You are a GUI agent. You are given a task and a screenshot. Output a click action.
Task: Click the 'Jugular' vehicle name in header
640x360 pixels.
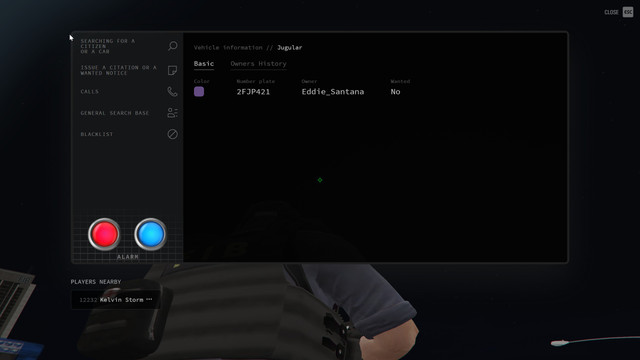coord(289,48)
